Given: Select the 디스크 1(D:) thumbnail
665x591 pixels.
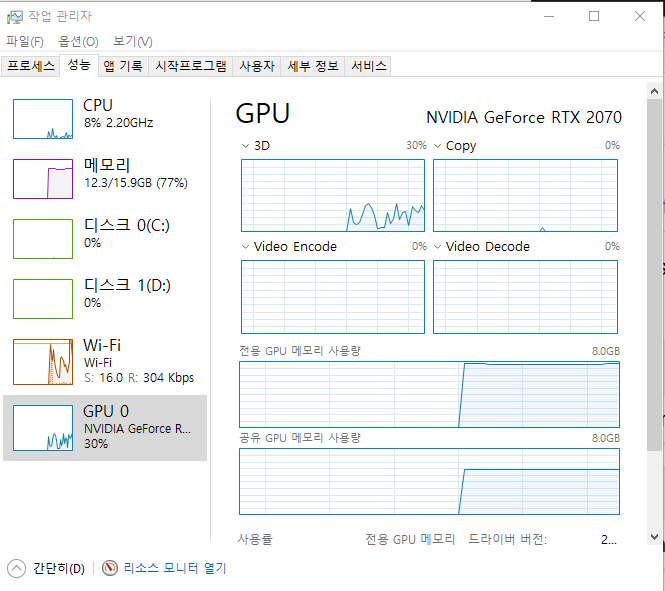Looking at the screenshot, I should [43, 299].
